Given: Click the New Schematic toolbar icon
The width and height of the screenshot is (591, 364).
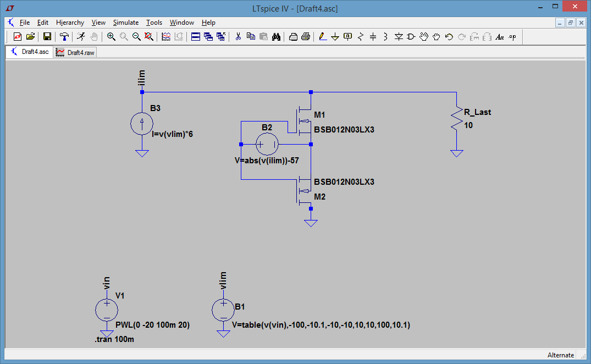Looking at the screenshot, I should point(18,36).
